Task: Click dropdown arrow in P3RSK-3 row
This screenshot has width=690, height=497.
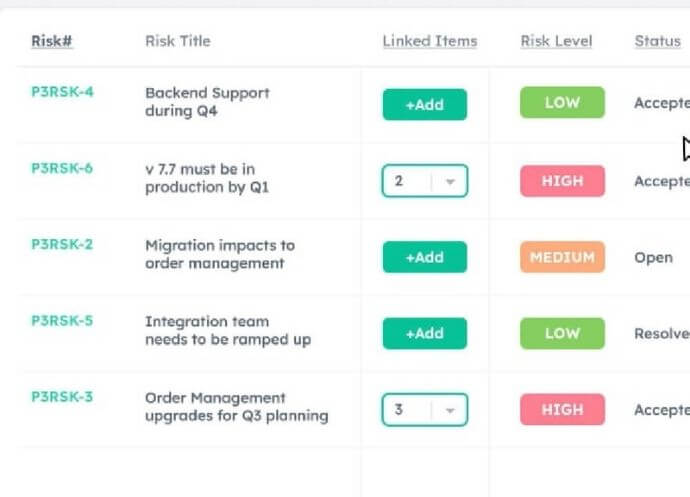Action: coord(450,409)
